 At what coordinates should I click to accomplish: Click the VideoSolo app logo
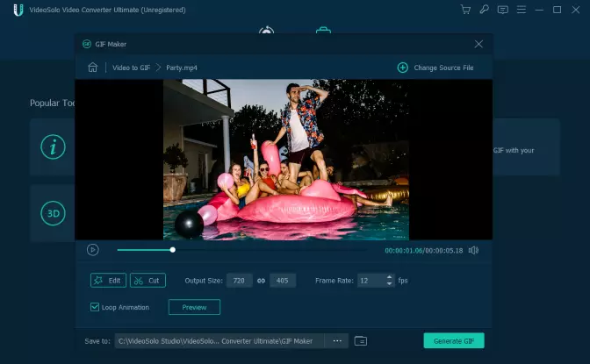click(x=18, y=10)
